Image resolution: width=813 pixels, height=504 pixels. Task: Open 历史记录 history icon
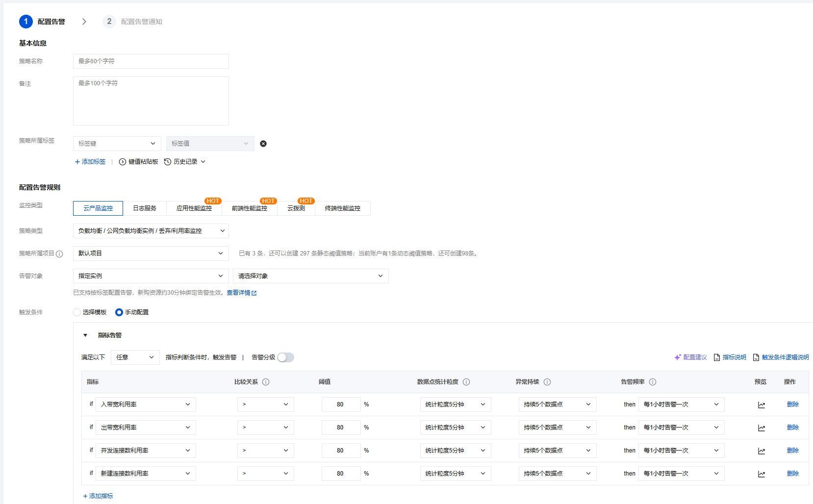point(168,162)
